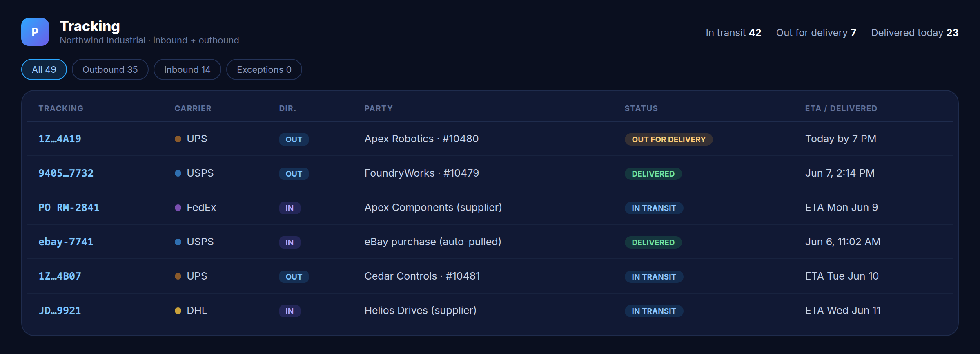Click FoundryWorks · #10479 party
The height and width of the screenshot is (354, 980).
pyautogui.click(x=422, y=173)
